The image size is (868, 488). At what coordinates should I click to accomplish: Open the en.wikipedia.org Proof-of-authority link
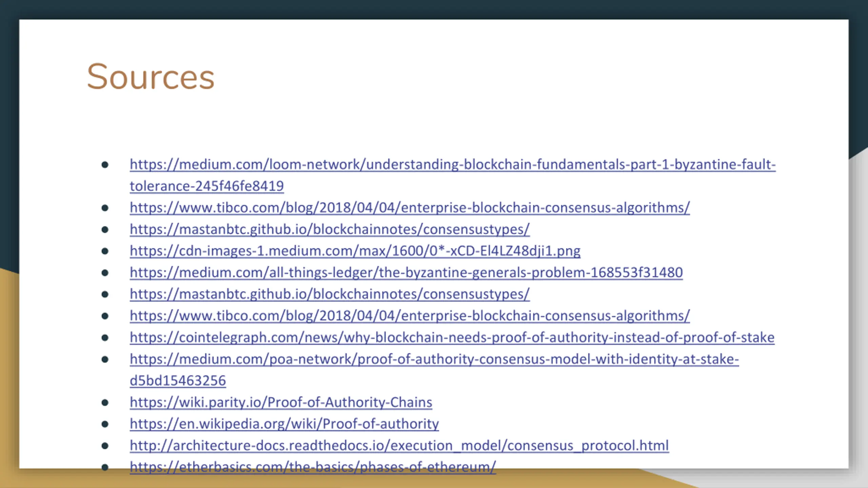tap(284, 424)
